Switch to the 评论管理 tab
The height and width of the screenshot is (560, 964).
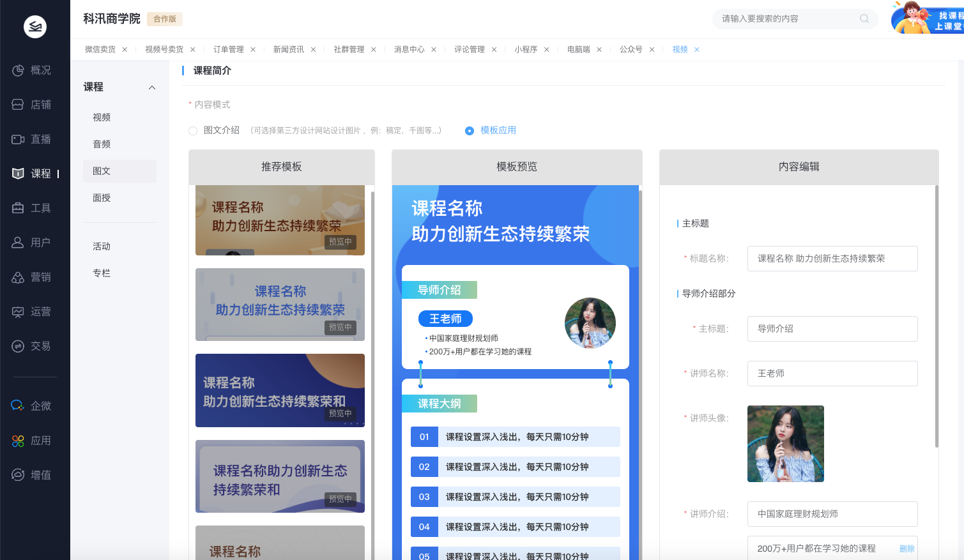(470, 49)
